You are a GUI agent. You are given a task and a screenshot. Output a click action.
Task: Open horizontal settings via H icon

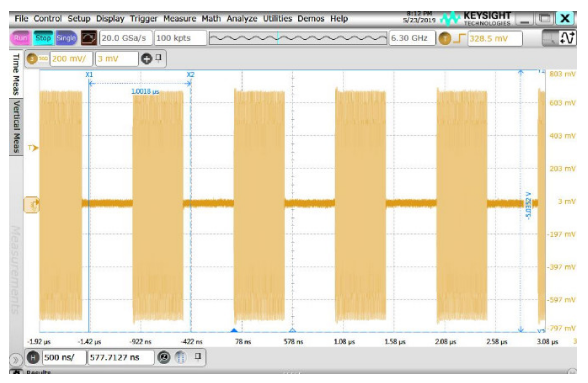[33, 357]
